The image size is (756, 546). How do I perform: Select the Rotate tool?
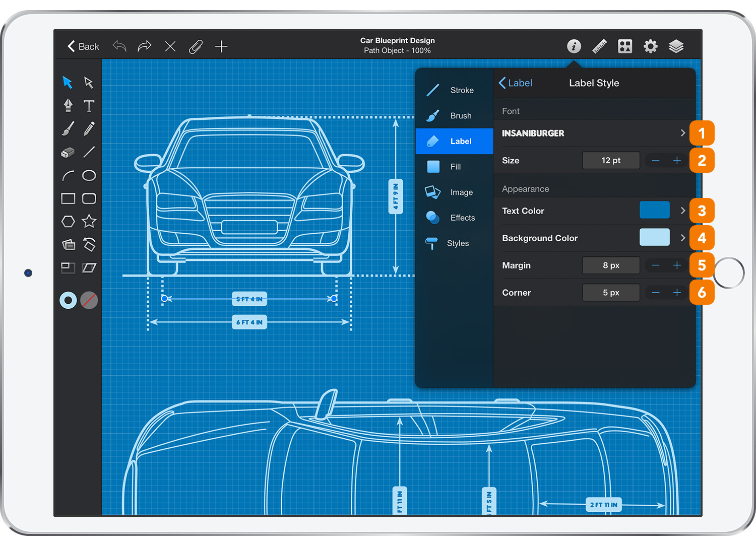89,244
